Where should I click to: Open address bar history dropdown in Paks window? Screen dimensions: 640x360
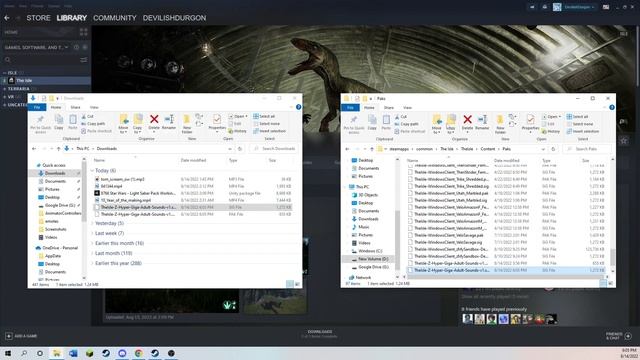pos(543,149)
